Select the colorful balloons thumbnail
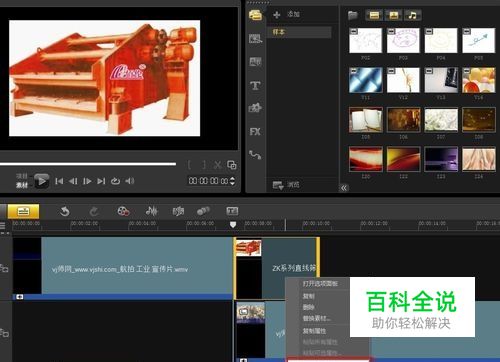Viewport: 500px width, 362px height. (x=479, y=80)
